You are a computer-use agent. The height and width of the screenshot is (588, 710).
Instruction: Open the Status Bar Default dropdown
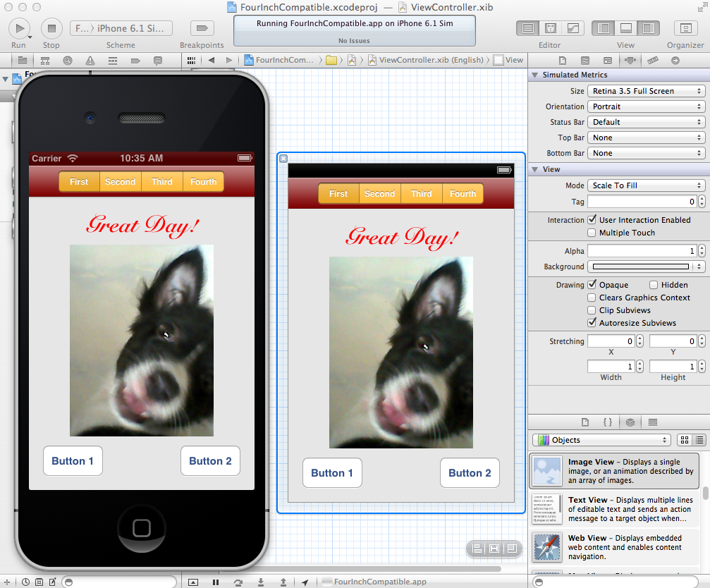point(646,122)
